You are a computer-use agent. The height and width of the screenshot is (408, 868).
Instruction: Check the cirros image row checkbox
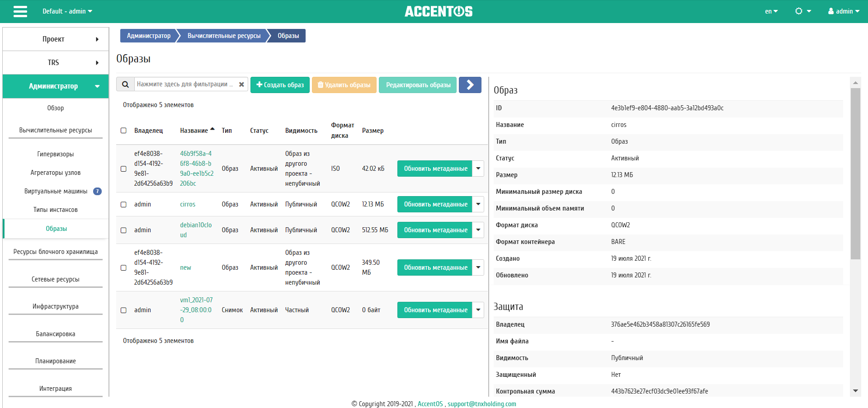[x=123, y=204]
